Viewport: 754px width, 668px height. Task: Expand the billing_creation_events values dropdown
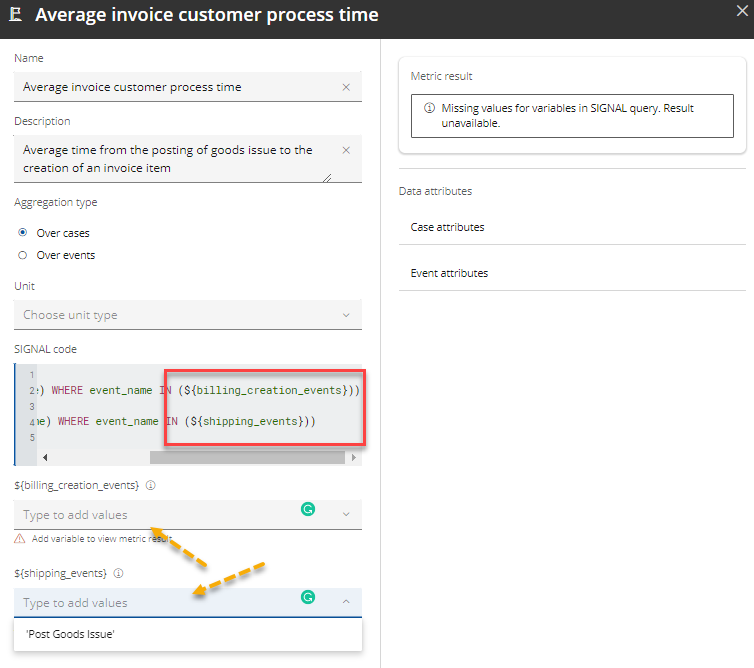[346, 514]
